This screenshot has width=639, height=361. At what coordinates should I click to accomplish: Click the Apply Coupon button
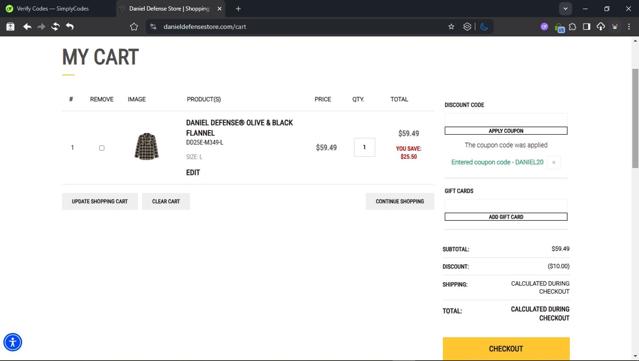click(506, 131)
